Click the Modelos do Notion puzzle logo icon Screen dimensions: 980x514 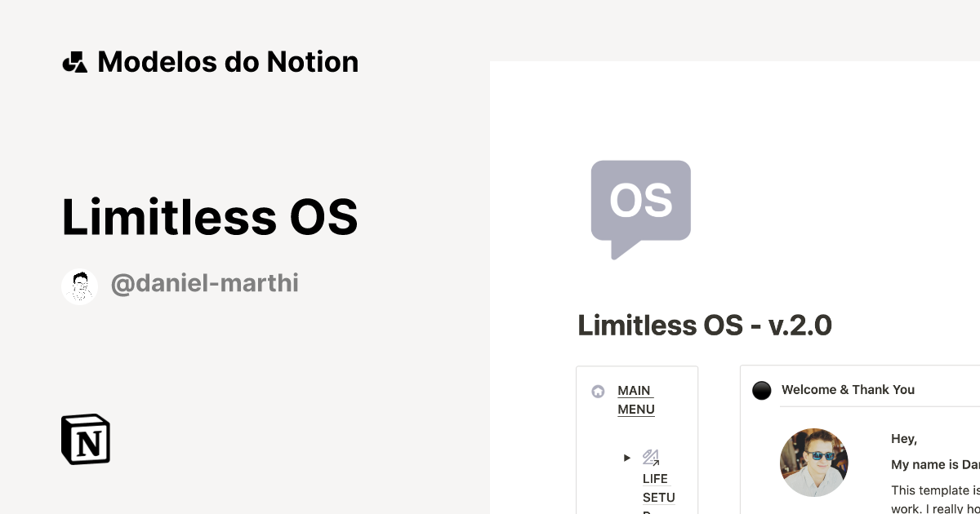[74, 61]
